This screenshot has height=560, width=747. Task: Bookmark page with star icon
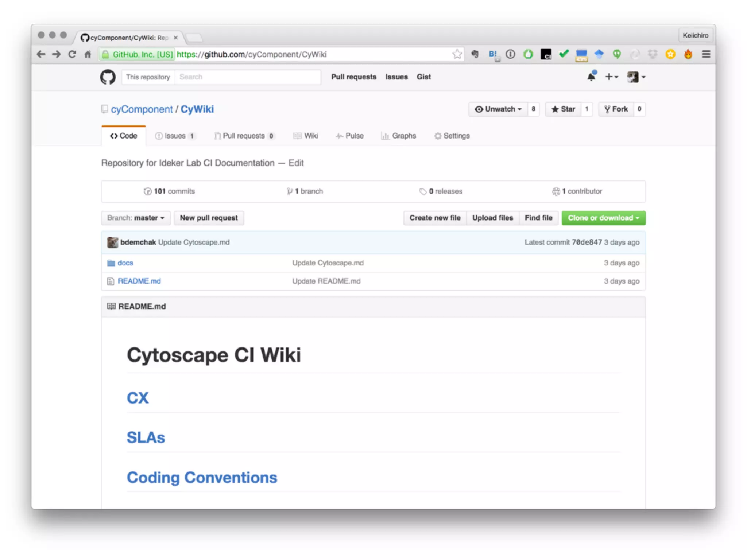(x=457, y=54)
